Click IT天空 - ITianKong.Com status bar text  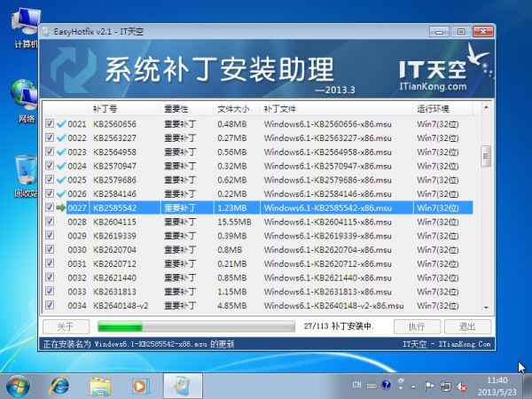click(447, 344)
